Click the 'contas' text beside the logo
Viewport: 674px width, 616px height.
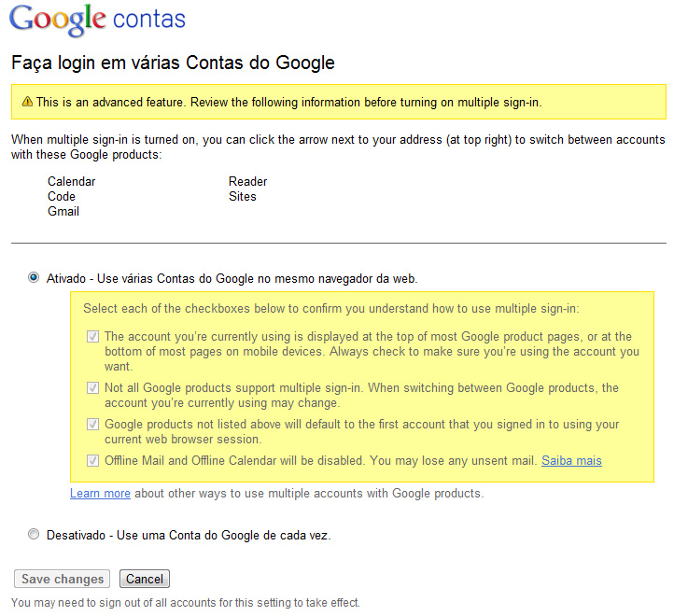tap(148, 20)
